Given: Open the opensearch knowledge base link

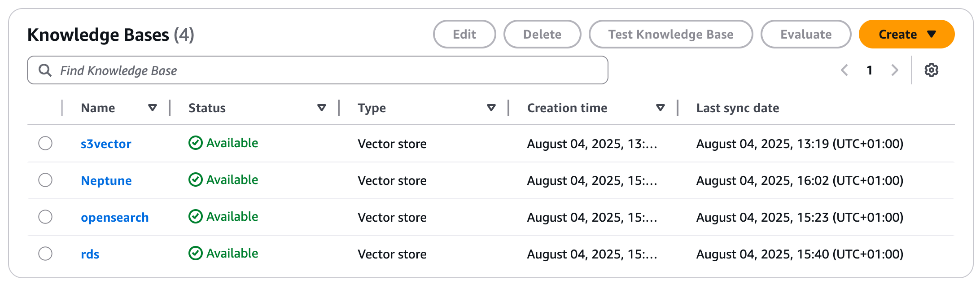Looking at the screenshot, I should pos(114,217).
